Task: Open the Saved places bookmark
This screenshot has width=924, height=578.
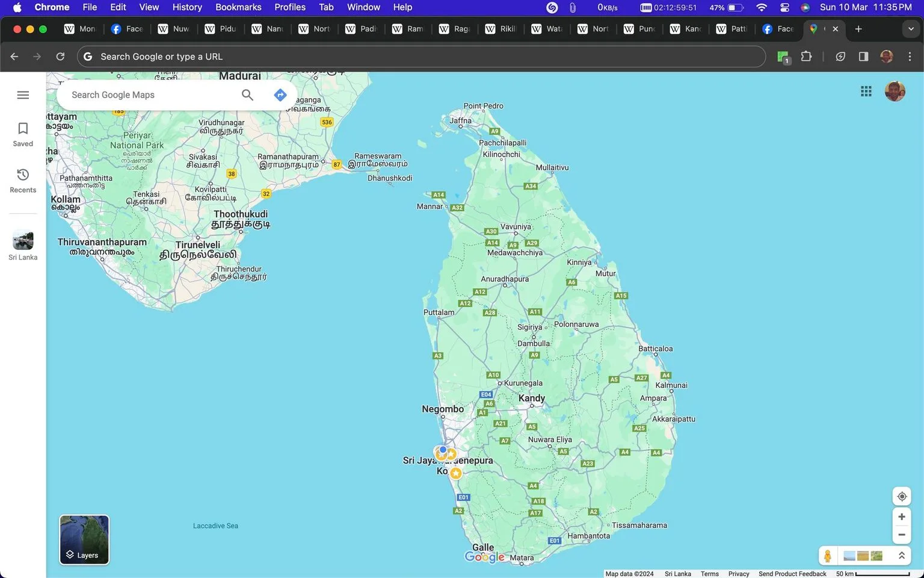Action: (23, 134)
